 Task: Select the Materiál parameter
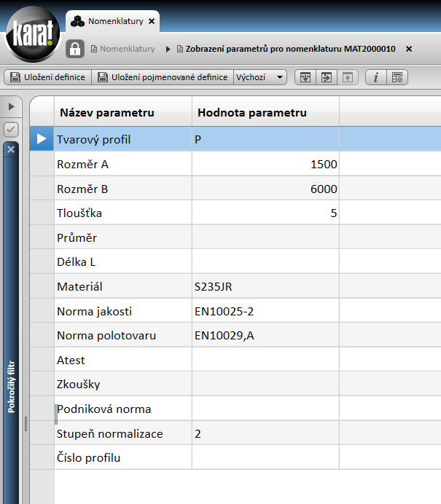(79, 287)
